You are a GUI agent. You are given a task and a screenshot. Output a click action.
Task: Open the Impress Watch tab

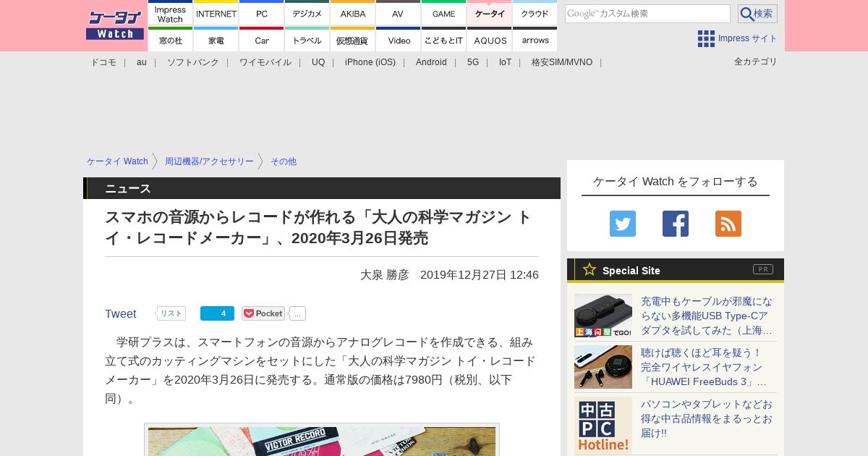pos(171,13)
